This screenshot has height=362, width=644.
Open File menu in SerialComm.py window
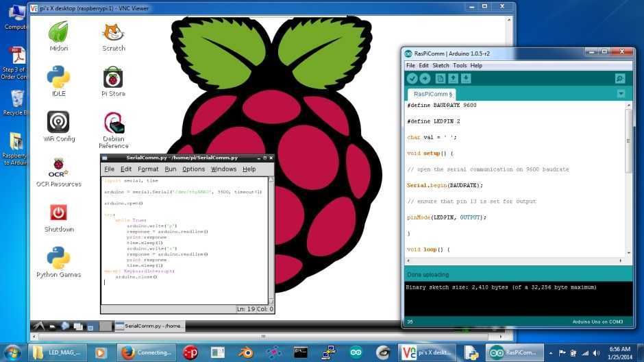pos(109,169)
